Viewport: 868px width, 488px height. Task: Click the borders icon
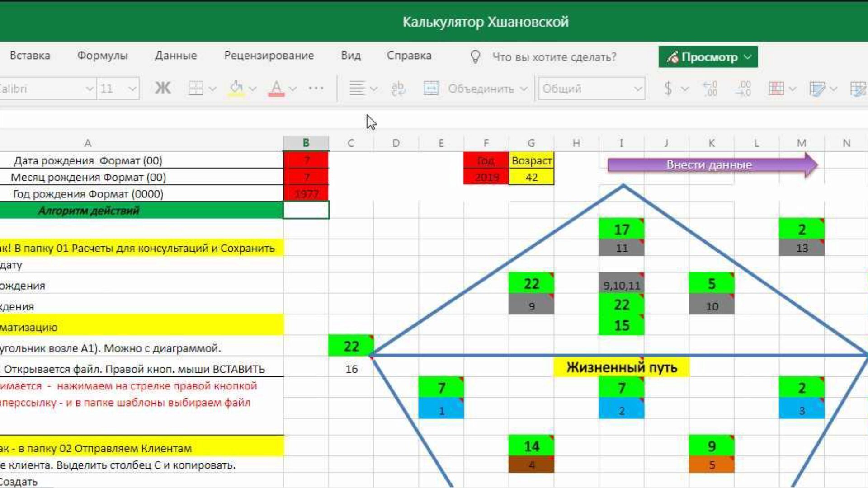[196, 88]
